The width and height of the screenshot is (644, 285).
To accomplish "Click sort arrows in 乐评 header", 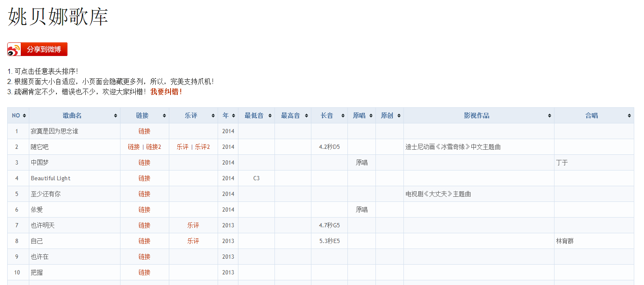I will pos(213,116).
